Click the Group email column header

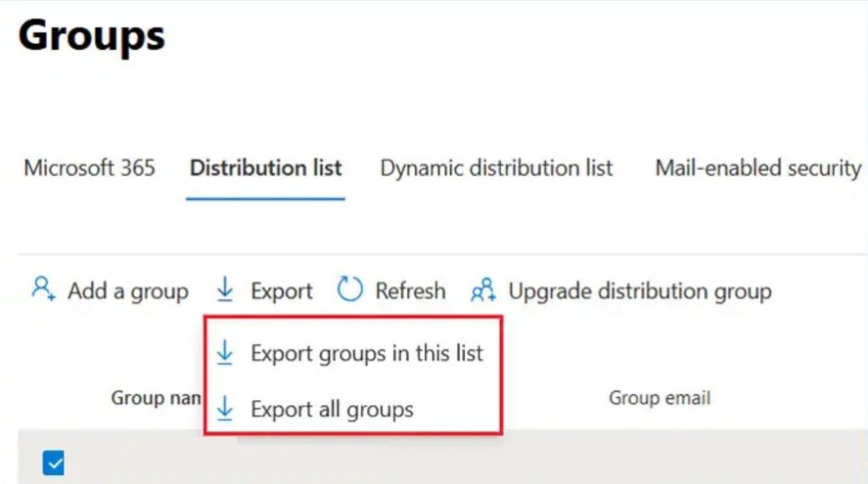659,398
